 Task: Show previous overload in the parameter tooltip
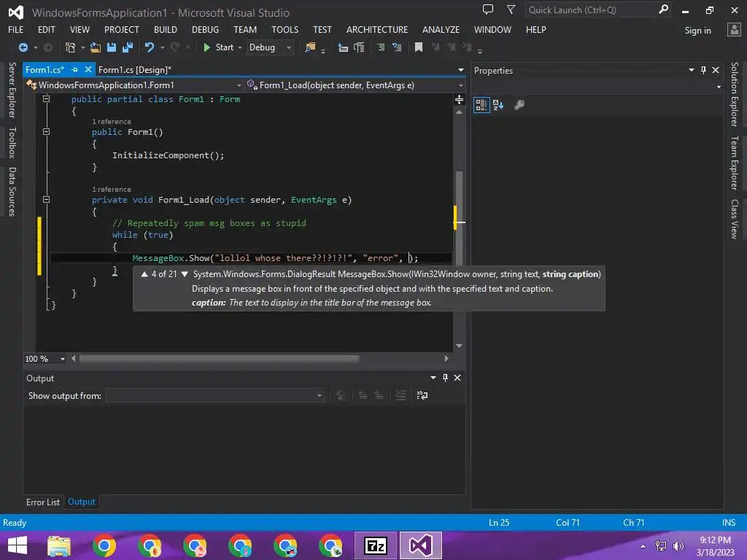pos(144,274)
